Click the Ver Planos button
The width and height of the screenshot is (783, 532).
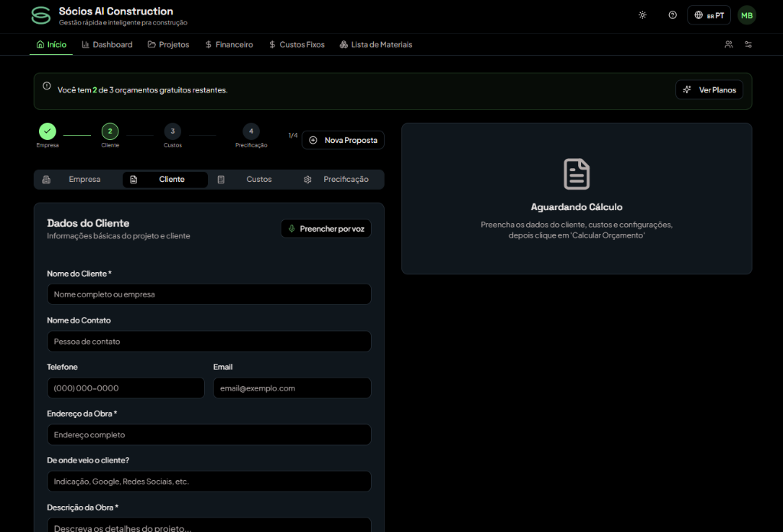(709, 90)
